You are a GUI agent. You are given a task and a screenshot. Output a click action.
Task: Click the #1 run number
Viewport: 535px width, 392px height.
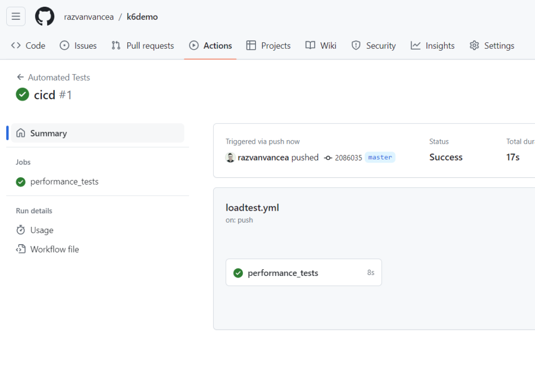(65, 95)
